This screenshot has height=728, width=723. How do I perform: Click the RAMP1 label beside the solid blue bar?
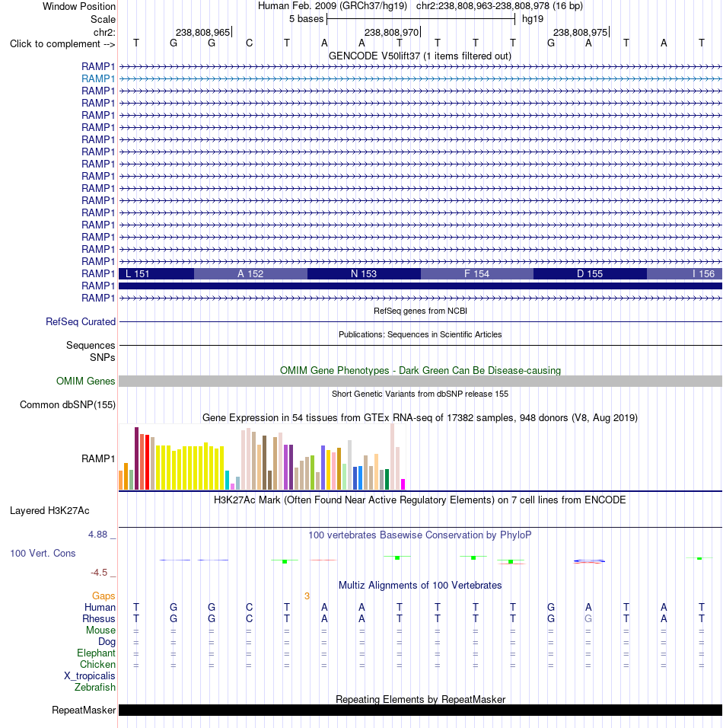(98, 286)
